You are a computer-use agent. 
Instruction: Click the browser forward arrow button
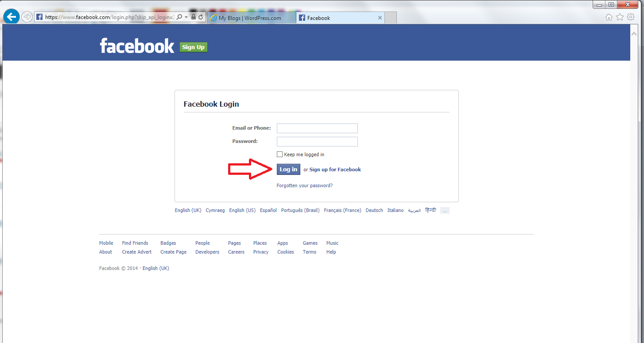[27, 17]
